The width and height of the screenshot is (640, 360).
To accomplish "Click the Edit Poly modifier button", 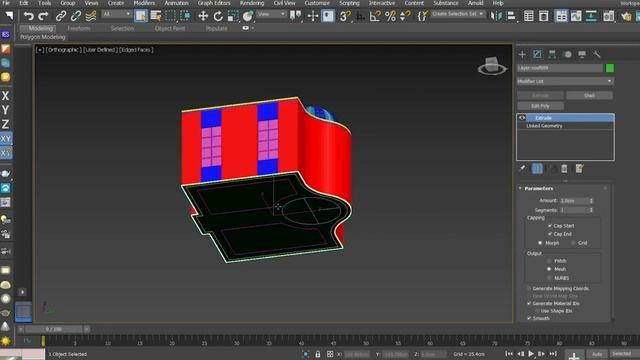I will coord(540,106).
